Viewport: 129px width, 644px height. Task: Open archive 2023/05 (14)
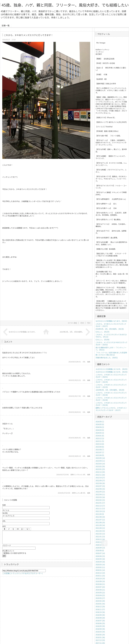[100, 458]
